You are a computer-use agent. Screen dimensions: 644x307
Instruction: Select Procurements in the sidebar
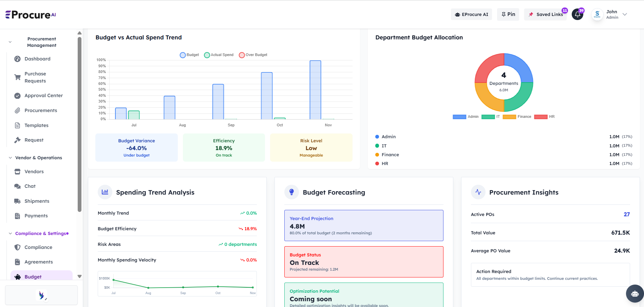tap(41, 110)
